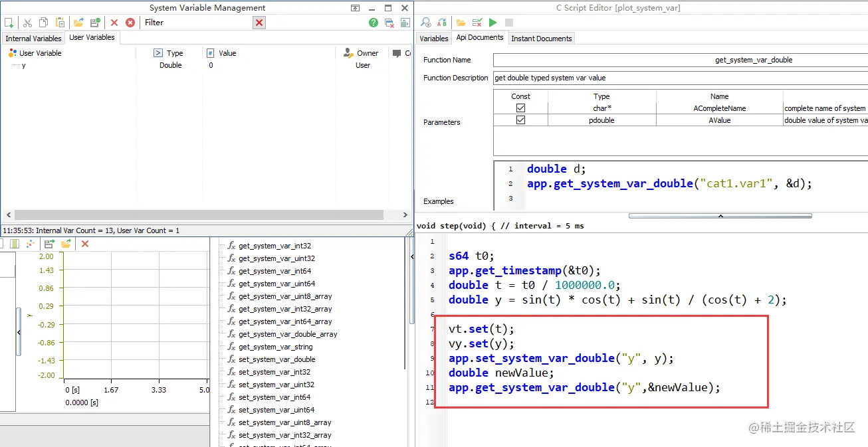Sort by Value column header
Image resolution: width=868 pixels, height=447 pixels.
(x=269, y=53)
